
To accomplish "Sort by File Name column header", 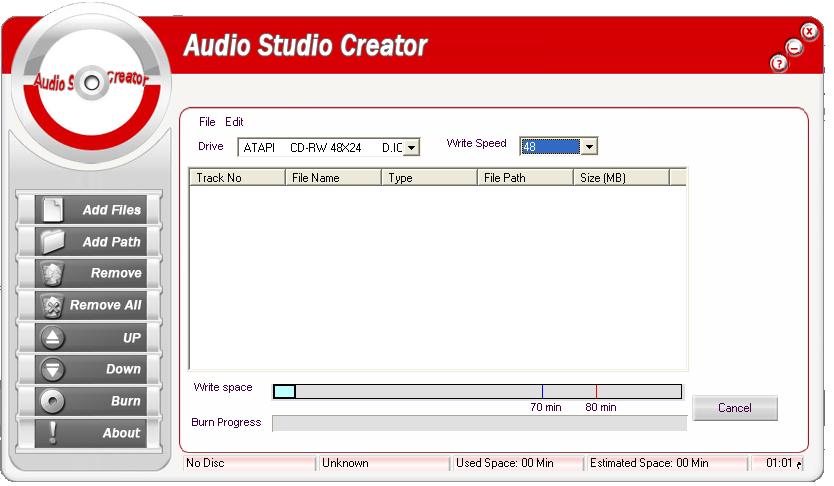I will 333,178.
